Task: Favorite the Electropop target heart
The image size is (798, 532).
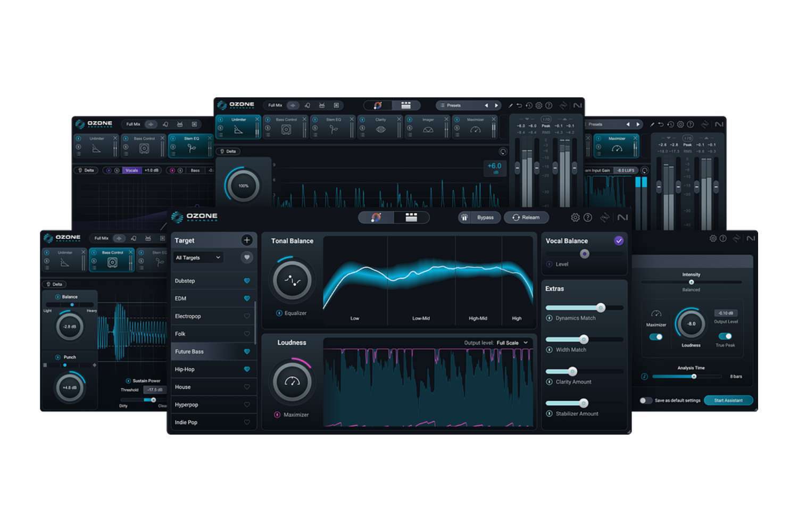Action: (247, 316)
